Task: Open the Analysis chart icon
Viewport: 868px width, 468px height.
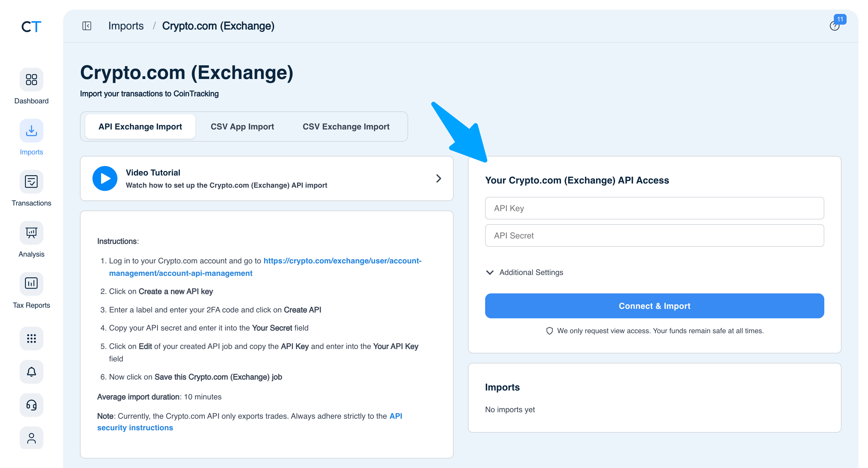Action: point(31,233)
